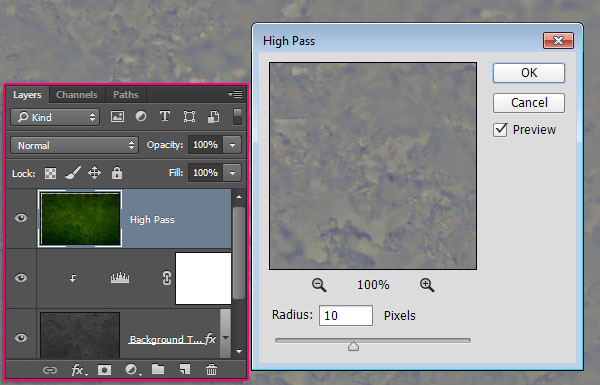
Task: Open the Normal blend mode dropdown
Action: click(x=74, y=145)
